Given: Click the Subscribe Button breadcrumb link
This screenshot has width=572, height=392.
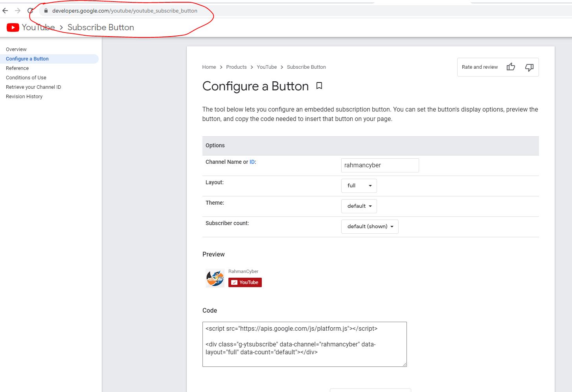Looking at the screenshot, I should tap(306, 67).
